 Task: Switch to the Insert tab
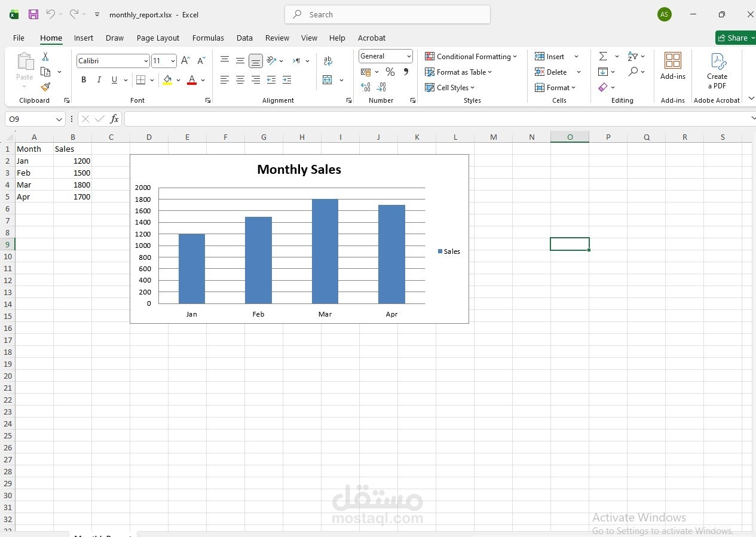pos(84,38)
